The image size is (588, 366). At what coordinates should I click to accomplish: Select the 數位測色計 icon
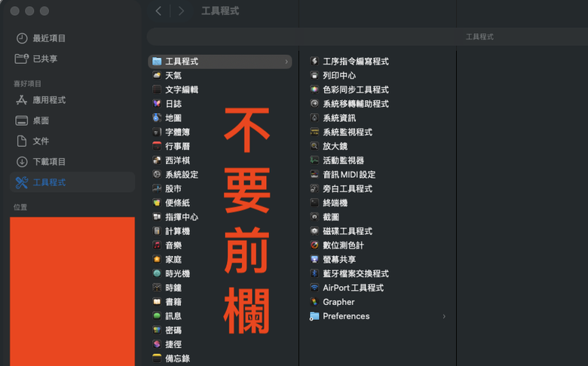point(314,246)
